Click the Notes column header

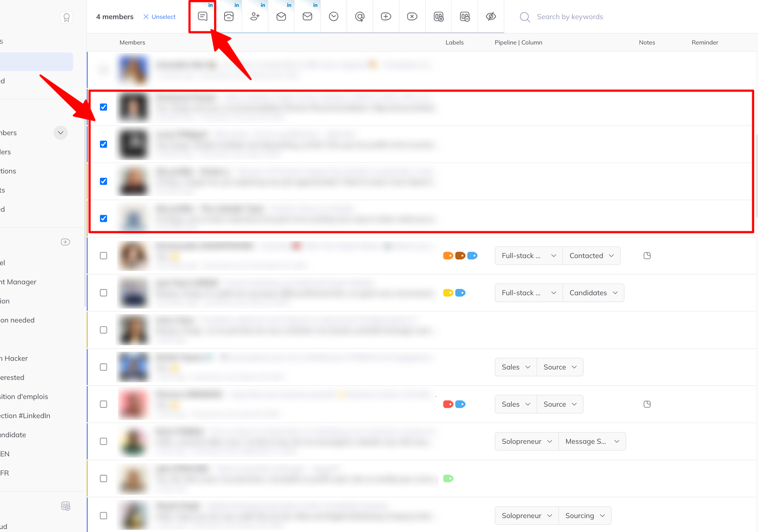click(x=647, y=43)
